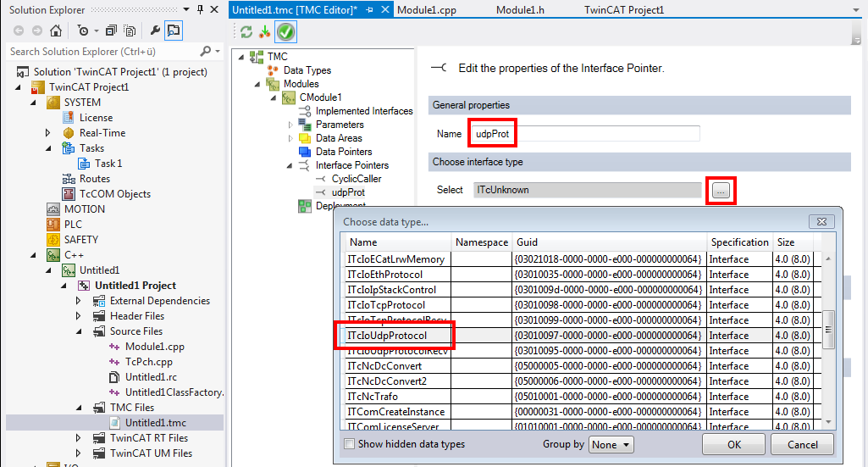Collapse Interface Pointers node in TMC tree
The width and height of the screenshot is (868, 467).
pos(290,165)
